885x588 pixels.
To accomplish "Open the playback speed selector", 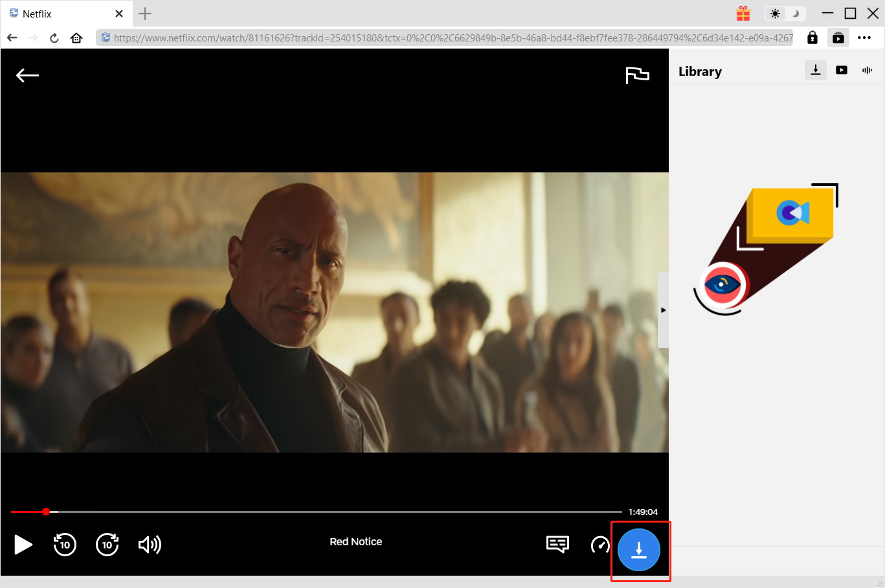I will pyautogui.click(x=600, y=545).
